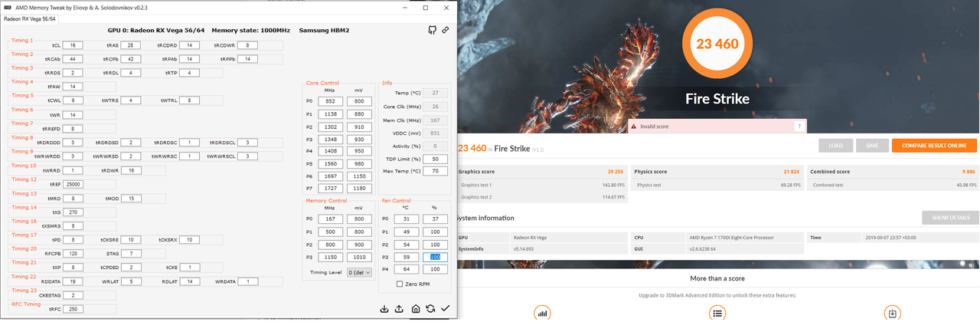Maximize the AMD Memory Tweak window
Viewport: 980px width, 322px height.
coord(426,7)
